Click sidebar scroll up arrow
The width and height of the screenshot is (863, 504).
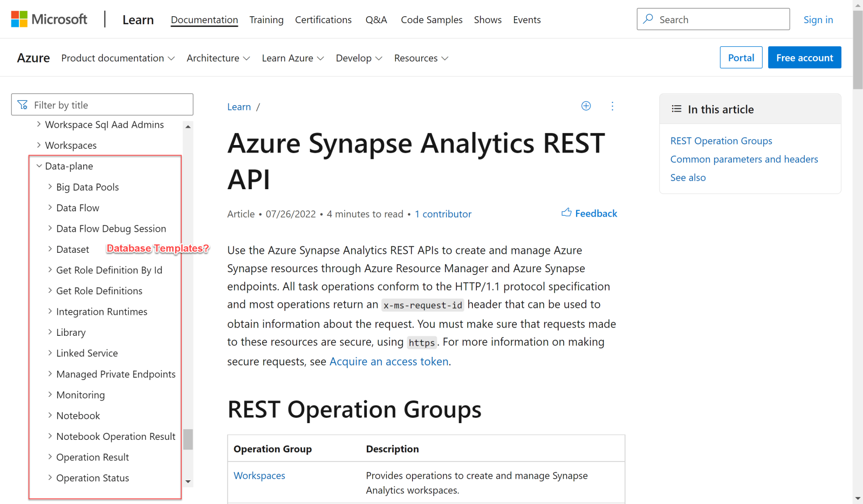(x=188, y=127)
